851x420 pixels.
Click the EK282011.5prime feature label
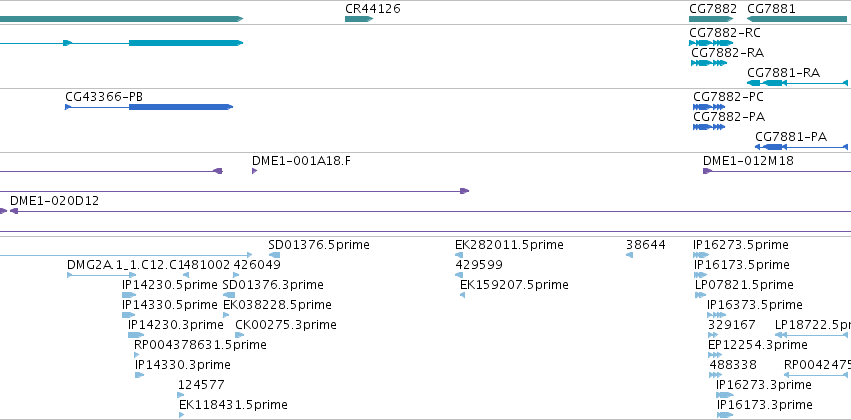point(509,245)
